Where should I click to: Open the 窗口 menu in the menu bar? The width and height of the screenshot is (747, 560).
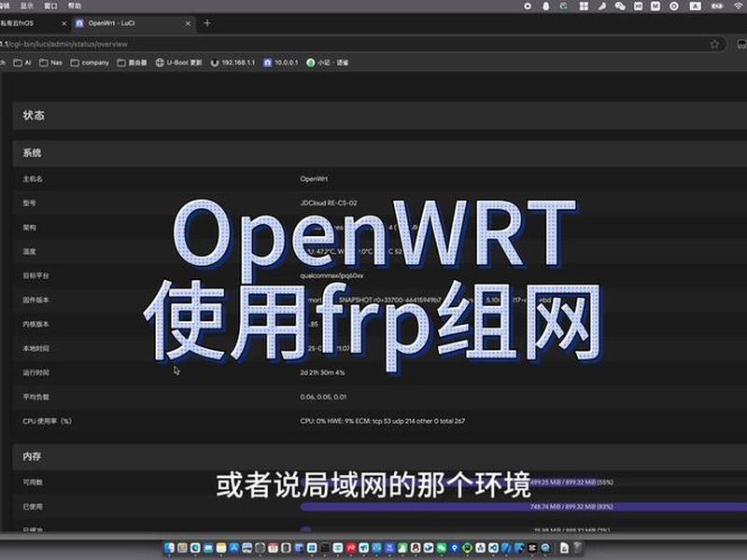tap(50, 6)
